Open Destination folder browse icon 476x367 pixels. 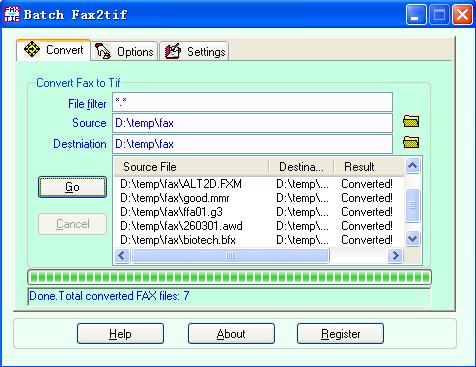pyautogui.click(x=411, y=142)
